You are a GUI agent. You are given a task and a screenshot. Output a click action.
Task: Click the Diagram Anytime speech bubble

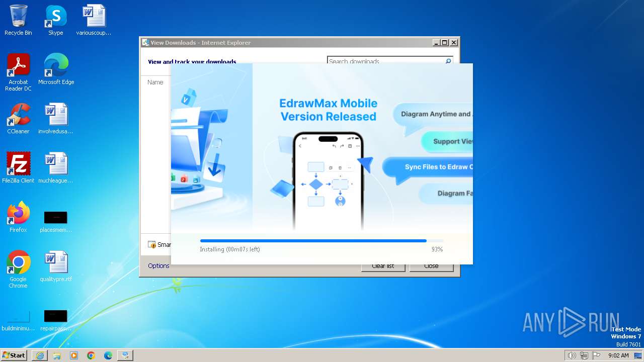pos(433,115)
